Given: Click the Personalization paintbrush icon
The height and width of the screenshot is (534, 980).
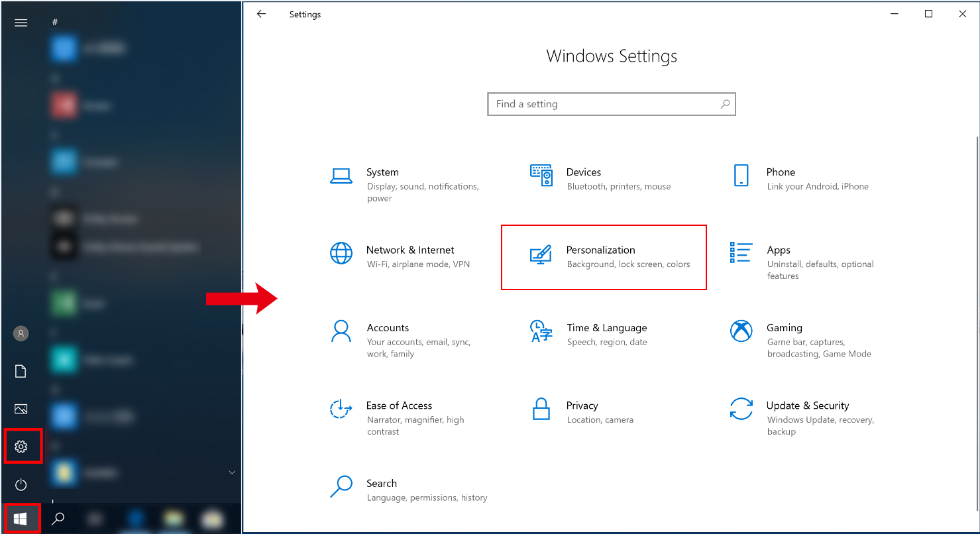Looking at the screenshot, I should tap(541, 254).
